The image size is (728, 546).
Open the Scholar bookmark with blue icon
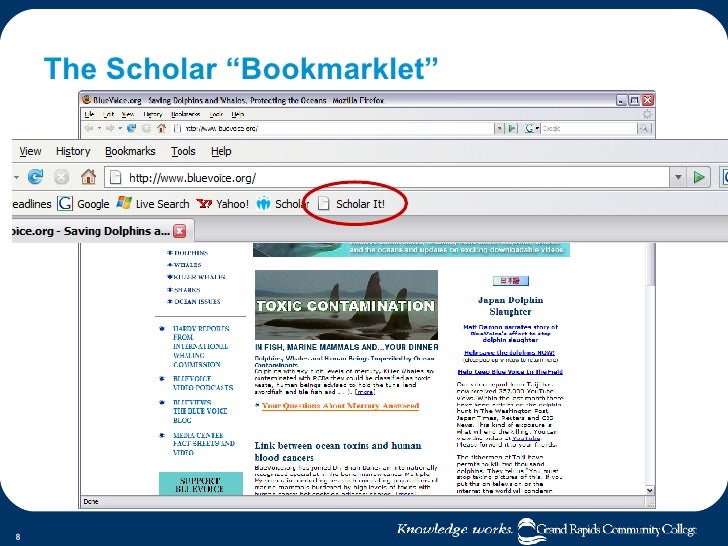pos(282,204)
